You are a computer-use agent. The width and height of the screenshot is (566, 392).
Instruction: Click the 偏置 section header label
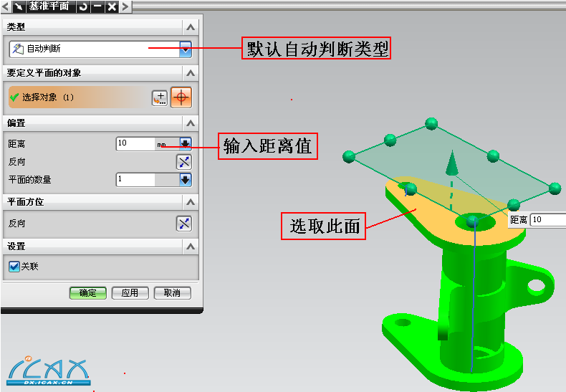pyautogui.click(x=16, y=123)
